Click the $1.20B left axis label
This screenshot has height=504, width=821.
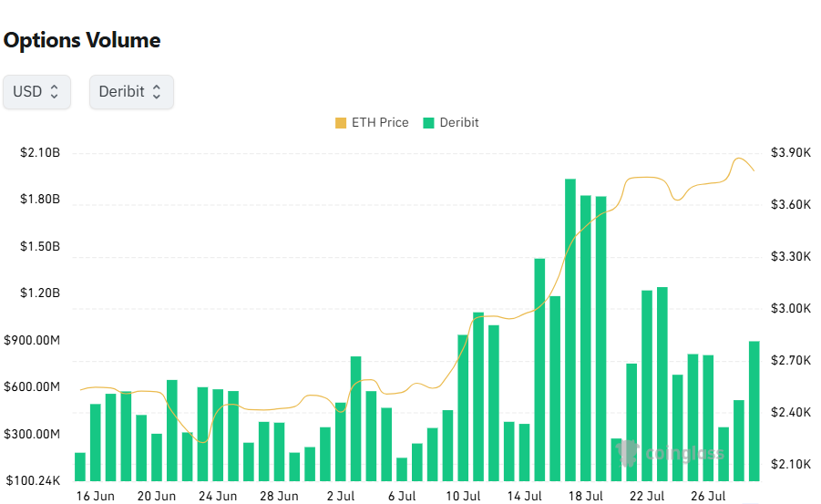tap(40, 293)
